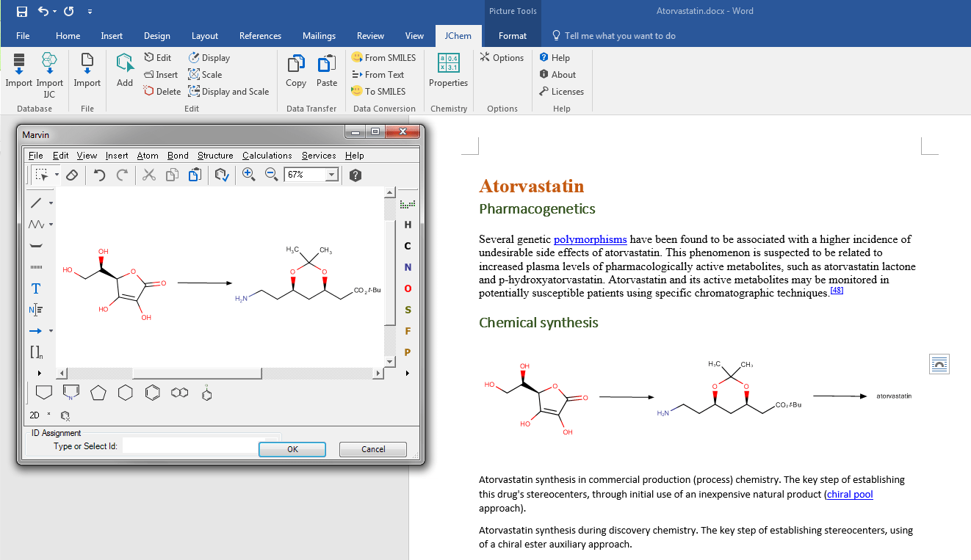Click the Copy icon in Data Transfer group

coord(295,70)
